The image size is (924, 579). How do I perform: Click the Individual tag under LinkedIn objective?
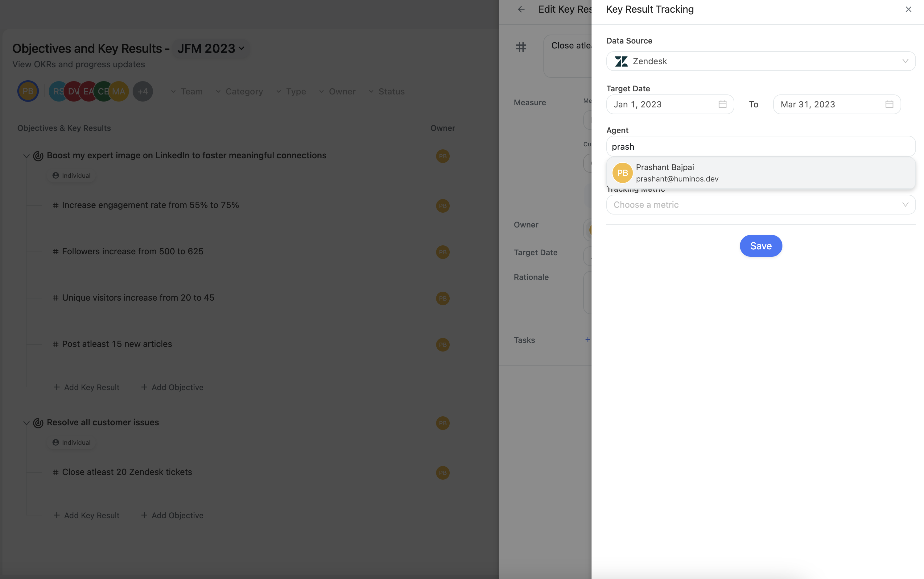click(x=72, y=175)
